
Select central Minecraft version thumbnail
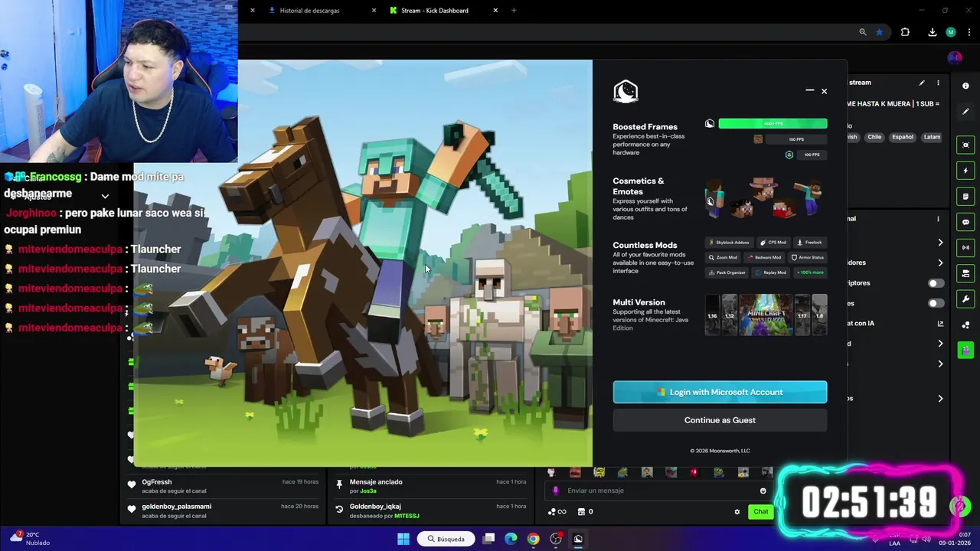[x=766, y=315]
